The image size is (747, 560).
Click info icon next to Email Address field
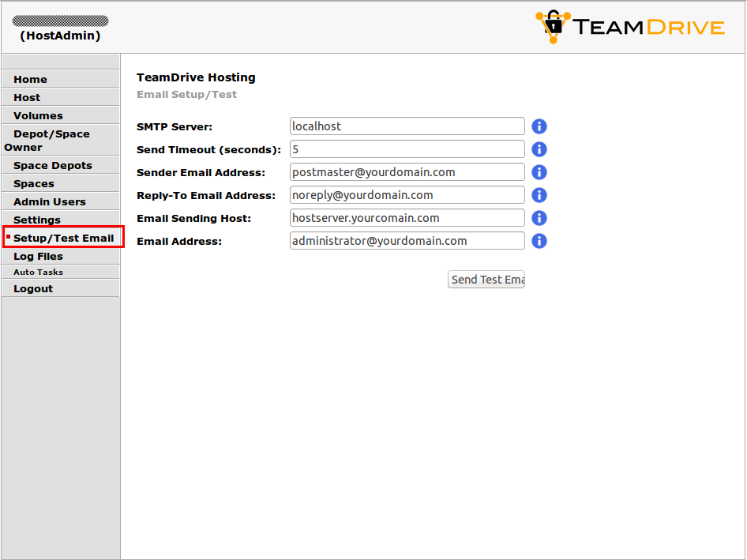point(539,241)
